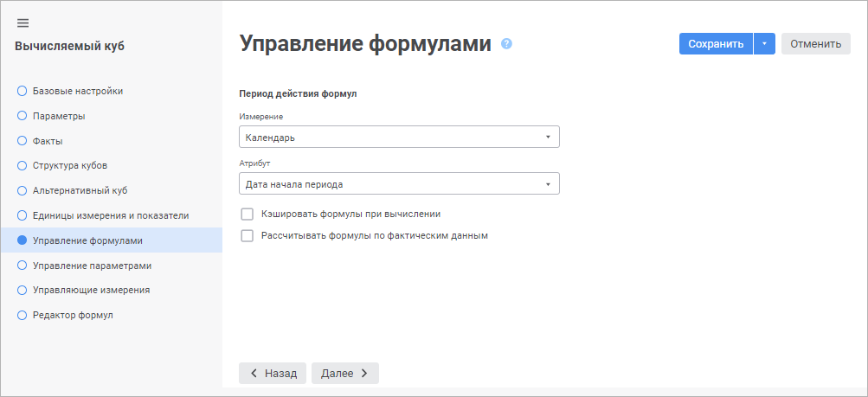The height and width of the screenshot is (397, 868).
Task: Open the arrow dropdown beside Сохранить
Action: [x=764, y=44]
